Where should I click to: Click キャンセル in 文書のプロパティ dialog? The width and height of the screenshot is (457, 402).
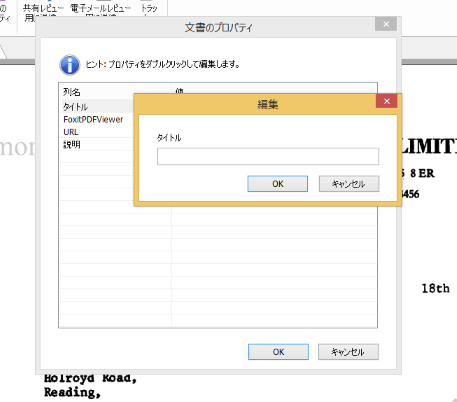pyautogui.click(x=348, y=352)
